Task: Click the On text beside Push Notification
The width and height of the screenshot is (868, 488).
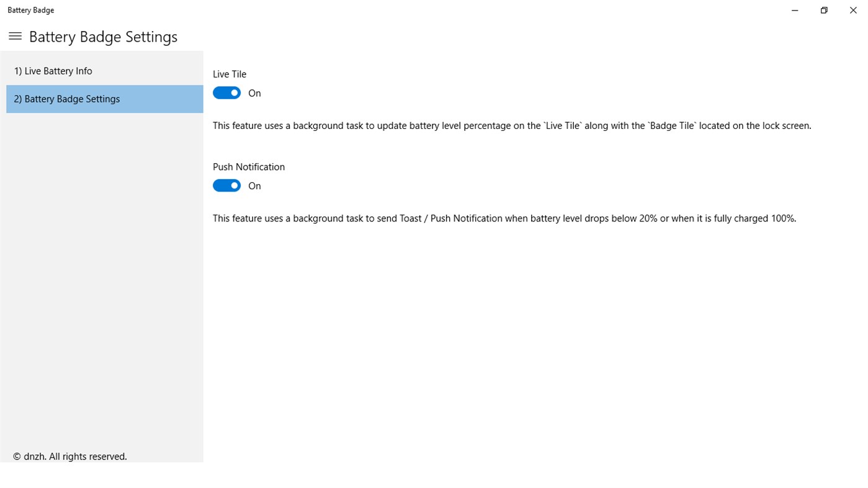Action: tap(254, 185)
